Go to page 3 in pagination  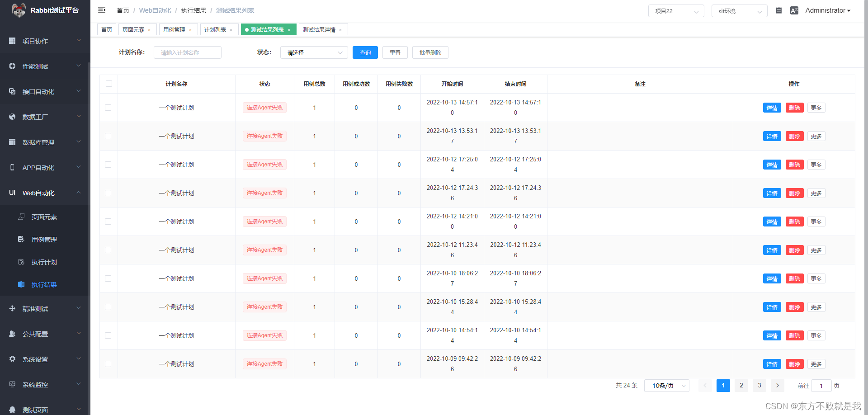point(759,385)
